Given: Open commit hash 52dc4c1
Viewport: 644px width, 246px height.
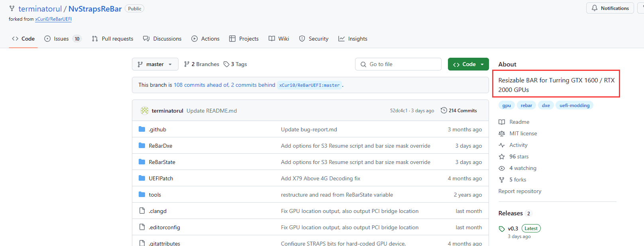Looking at the screenshot, I should (x=399, y=111).
